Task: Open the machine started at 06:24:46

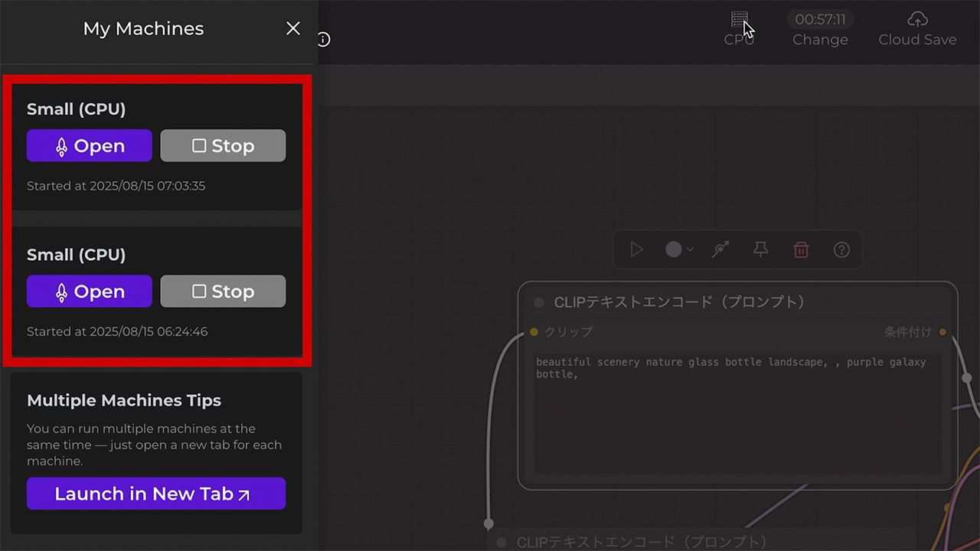Action: click(x=89, y=291)
